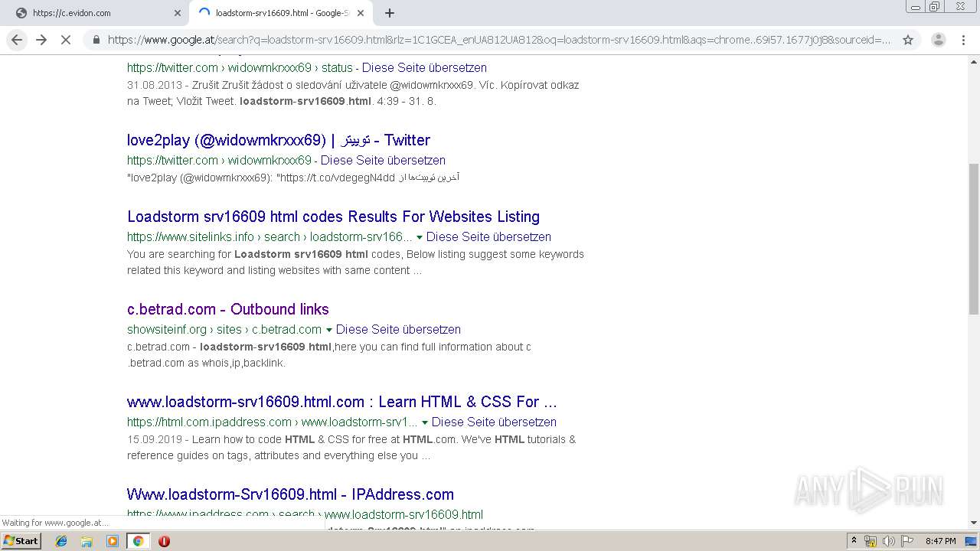This screenshot has height=551, width=980.
Task: Open clock showing 8:47 PM
Action: click(x=940, y=541)
